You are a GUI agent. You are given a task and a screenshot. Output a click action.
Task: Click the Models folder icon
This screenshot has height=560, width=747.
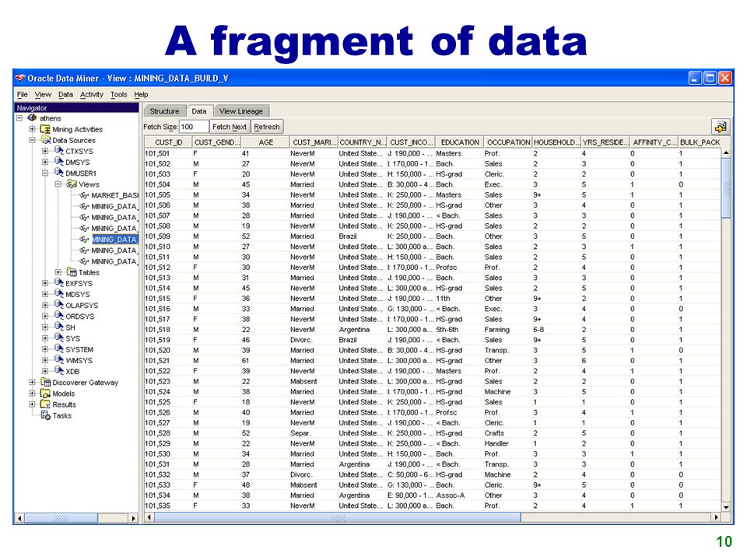pos(45,394)
